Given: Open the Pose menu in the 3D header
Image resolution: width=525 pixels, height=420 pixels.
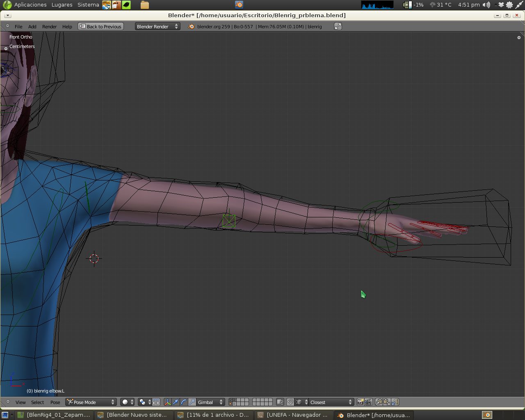Looking at the screenshot, I should click(x=55, y=402).
